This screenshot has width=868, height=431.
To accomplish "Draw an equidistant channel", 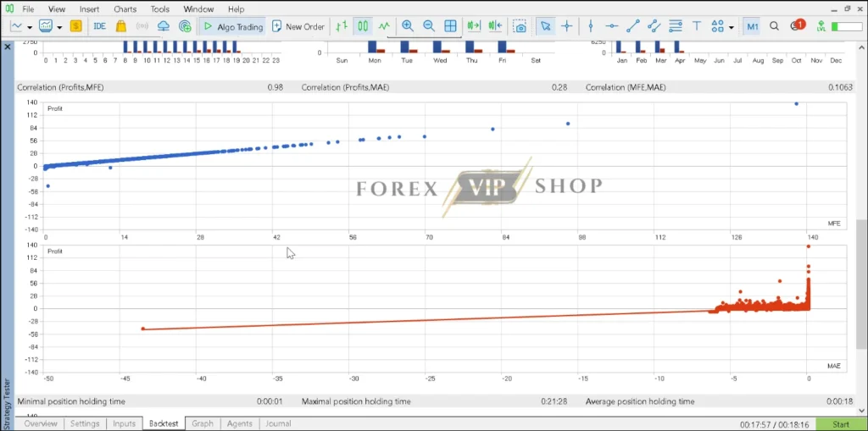I will click(654, 26).
